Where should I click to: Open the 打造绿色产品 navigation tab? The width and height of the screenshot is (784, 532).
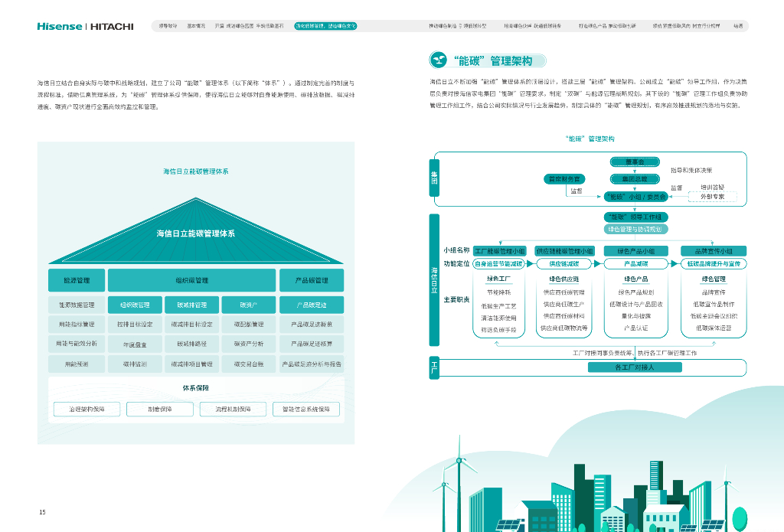[x=607, y=26]
